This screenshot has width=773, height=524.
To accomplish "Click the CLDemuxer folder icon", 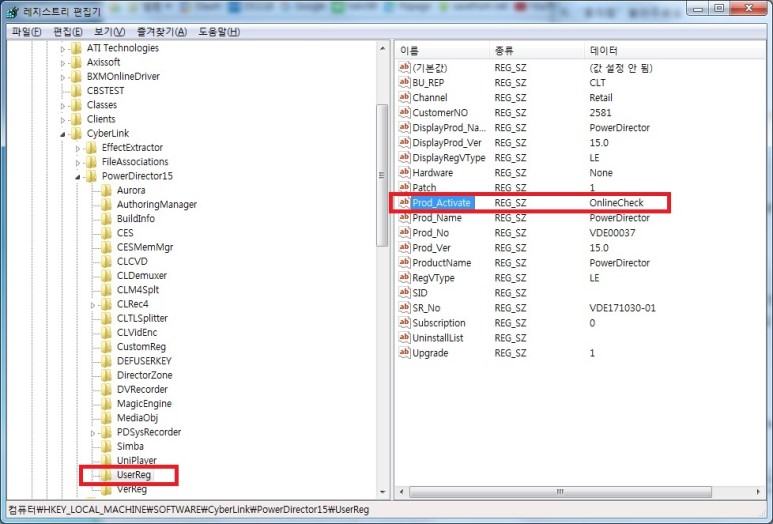I will pyautogui.click(x=106, y=276).
